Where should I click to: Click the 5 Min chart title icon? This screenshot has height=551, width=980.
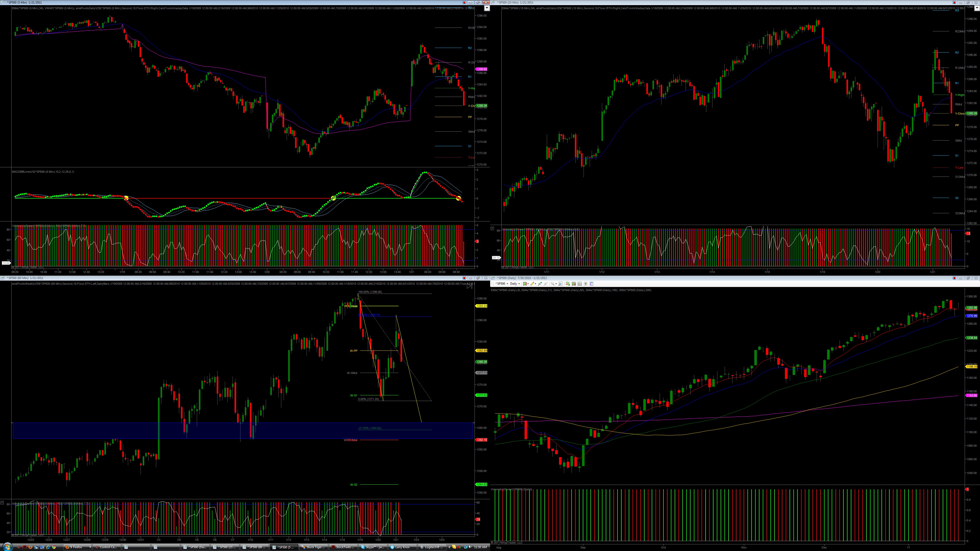tap(3, 3)
